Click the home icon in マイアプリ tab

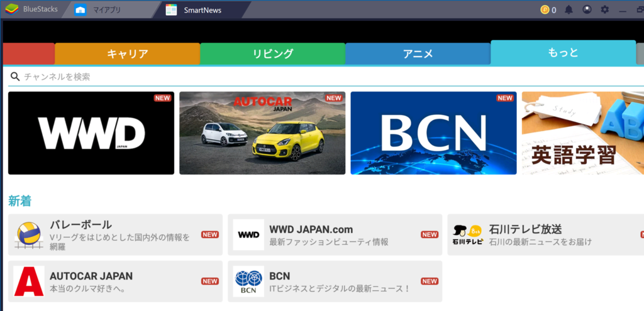(80, 10)
